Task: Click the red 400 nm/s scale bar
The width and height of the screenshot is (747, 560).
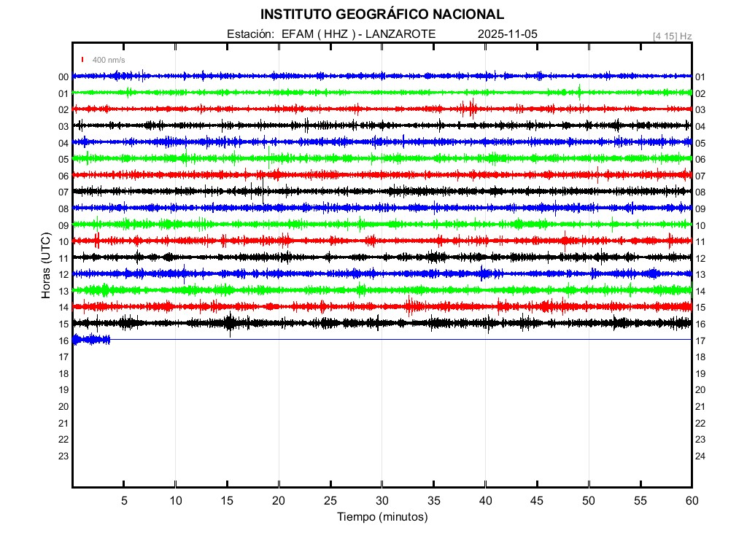Action: click(x=83, y=60)
